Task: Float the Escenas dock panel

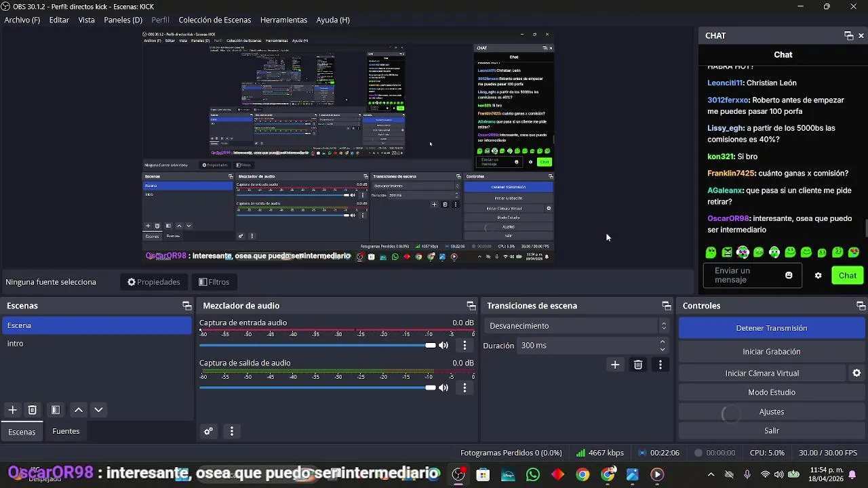Action: 186,306
